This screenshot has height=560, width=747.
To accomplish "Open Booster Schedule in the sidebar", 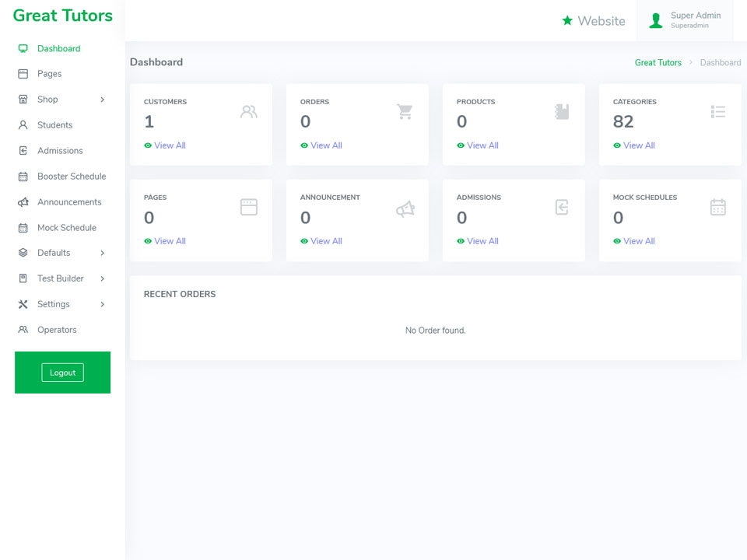I will pyautogui.click(x=72, y=177).
